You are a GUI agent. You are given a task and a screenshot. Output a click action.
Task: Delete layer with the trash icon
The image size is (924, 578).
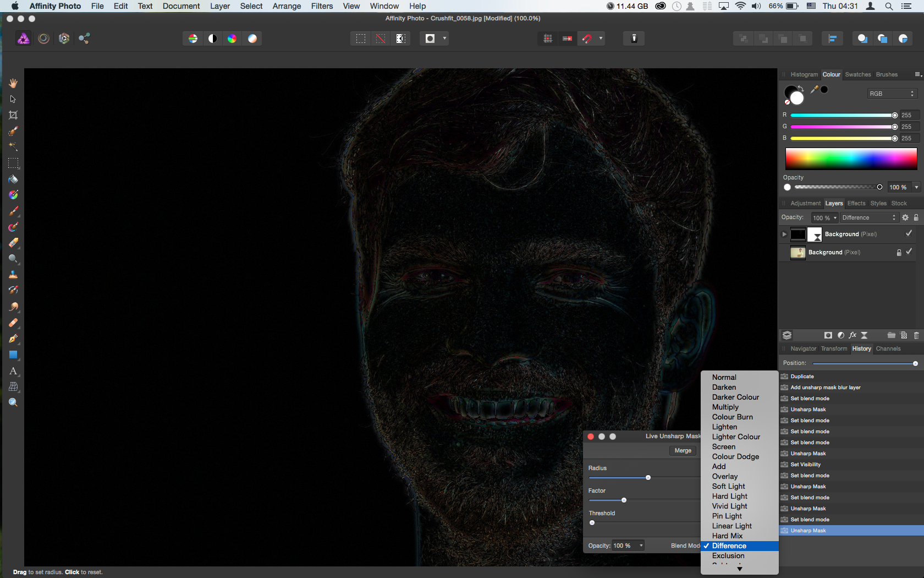[x=916, y=335]
